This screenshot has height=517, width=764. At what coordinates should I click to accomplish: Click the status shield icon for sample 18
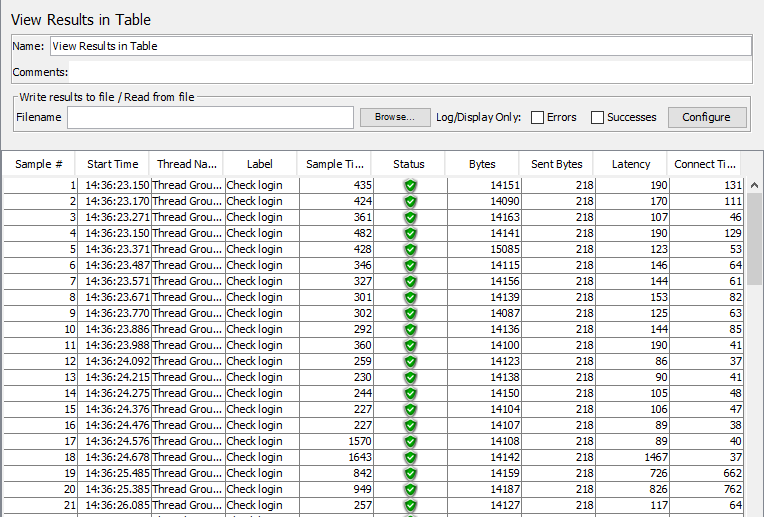point(410,458)
